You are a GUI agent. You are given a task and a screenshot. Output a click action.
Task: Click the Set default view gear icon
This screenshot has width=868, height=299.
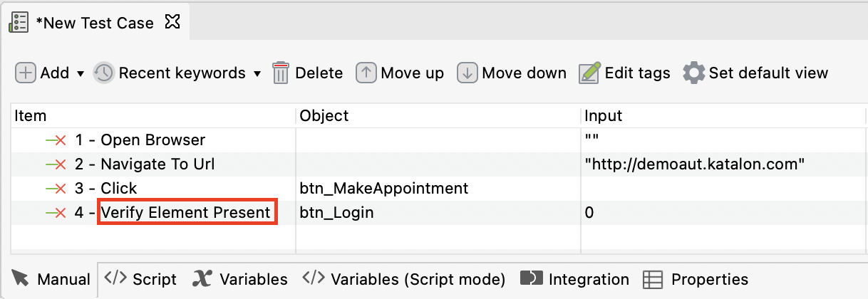click(693, 73)
